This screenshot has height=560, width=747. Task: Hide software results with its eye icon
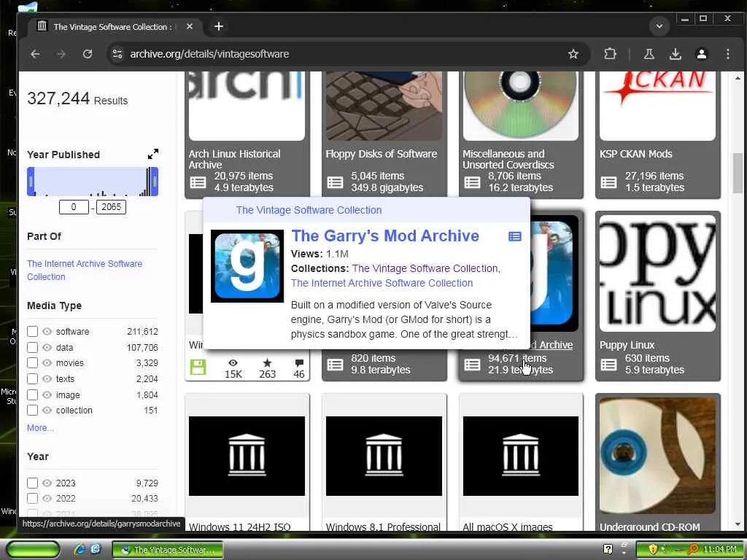[x=47, y=332]
